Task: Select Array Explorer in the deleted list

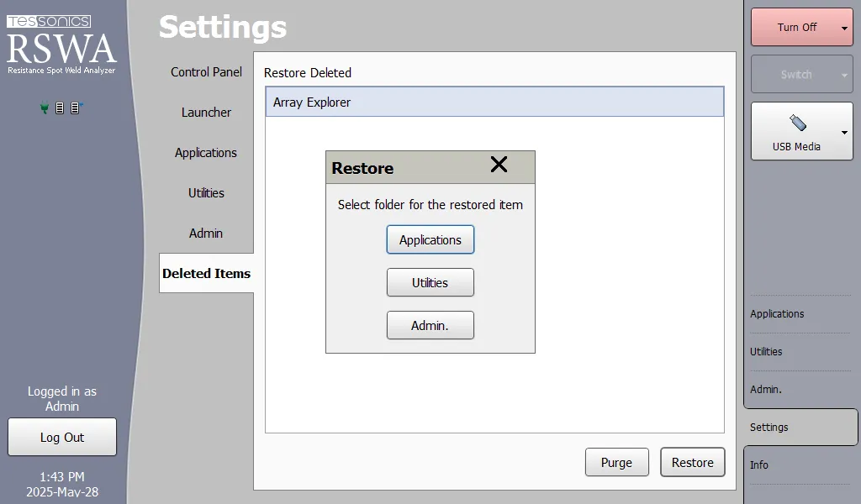Action: [494, 102]
